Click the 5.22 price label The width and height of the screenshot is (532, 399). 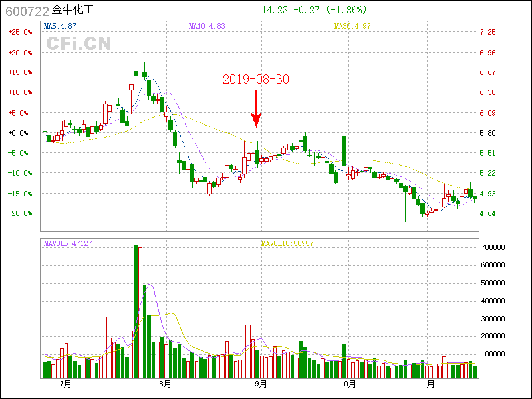[x=487, y=173]
